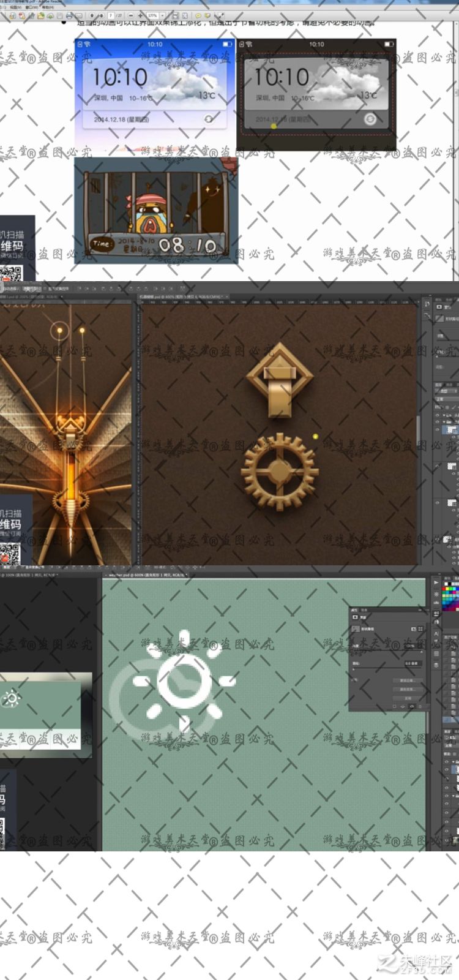The width and height of the screenshot is (459, 980).
Task: Open the Paragraph panel icon below Character icon
Action: point(436,641)
